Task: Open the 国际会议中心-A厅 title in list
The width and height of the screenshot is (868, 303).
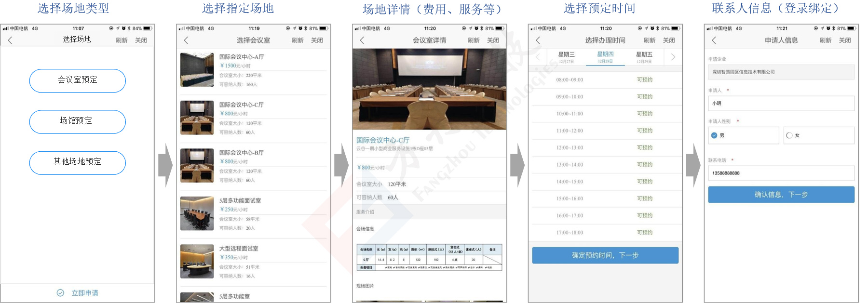Action: 242,57
